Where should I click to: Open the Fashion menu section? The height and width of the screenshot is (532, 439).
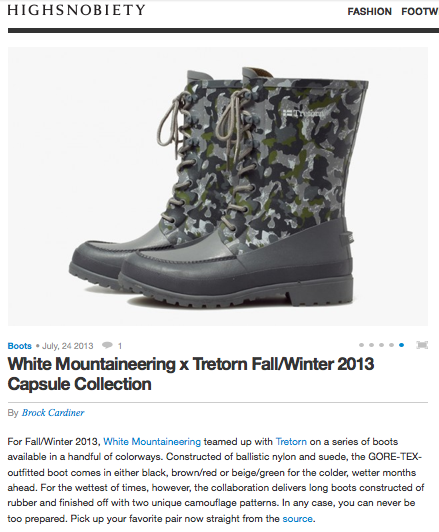(369, 12)
